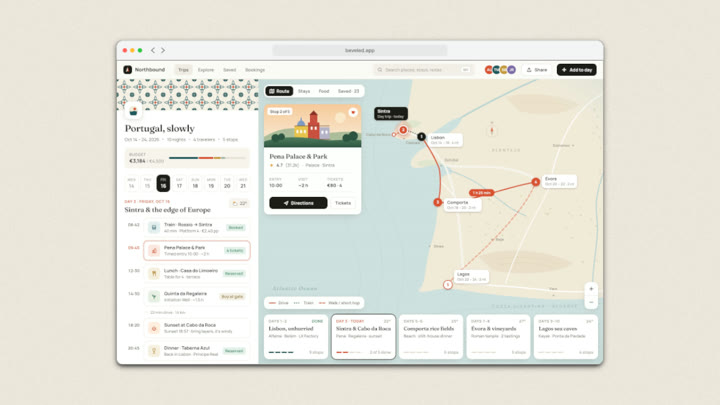Open the Explore tab
The image size is (720, 405).
(206, 70)
